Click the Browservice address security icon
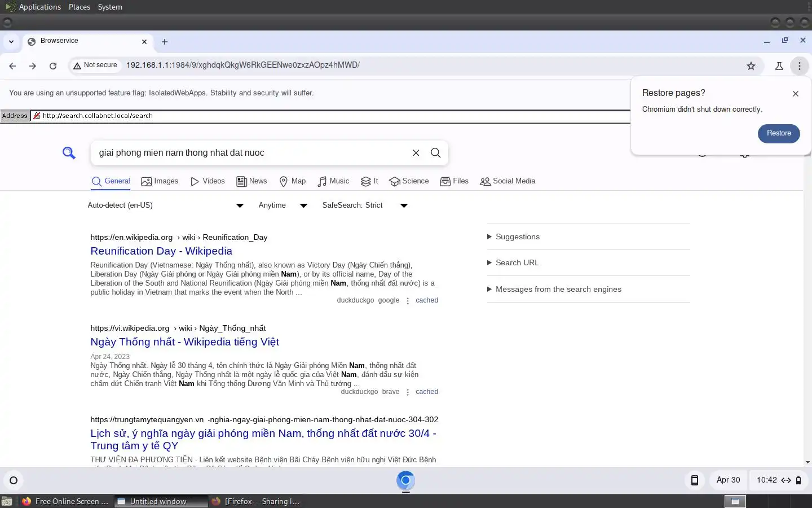The height and width of the screenshot is (508, 812). 37,116
